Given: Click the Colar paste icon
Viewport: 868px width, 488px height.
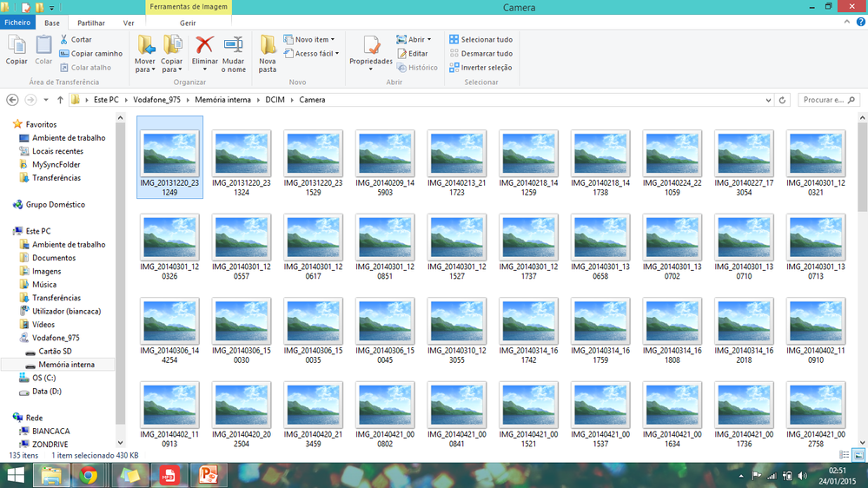Looking at the screenshot, I should [43, 46].
